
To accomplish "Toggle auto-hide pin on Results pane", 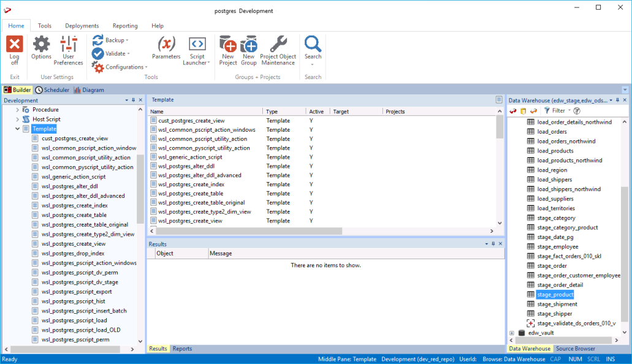I will coord(493,244).
